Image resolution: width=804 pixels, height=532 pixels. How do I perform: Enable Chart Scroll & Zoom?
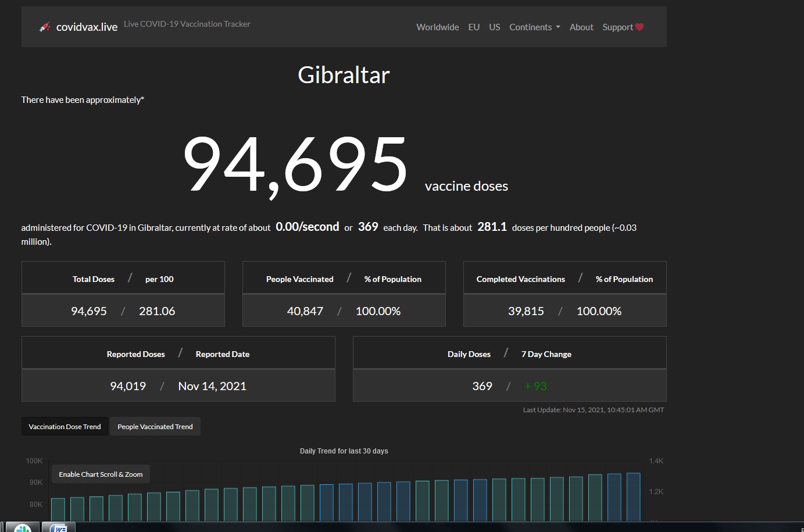101,474
